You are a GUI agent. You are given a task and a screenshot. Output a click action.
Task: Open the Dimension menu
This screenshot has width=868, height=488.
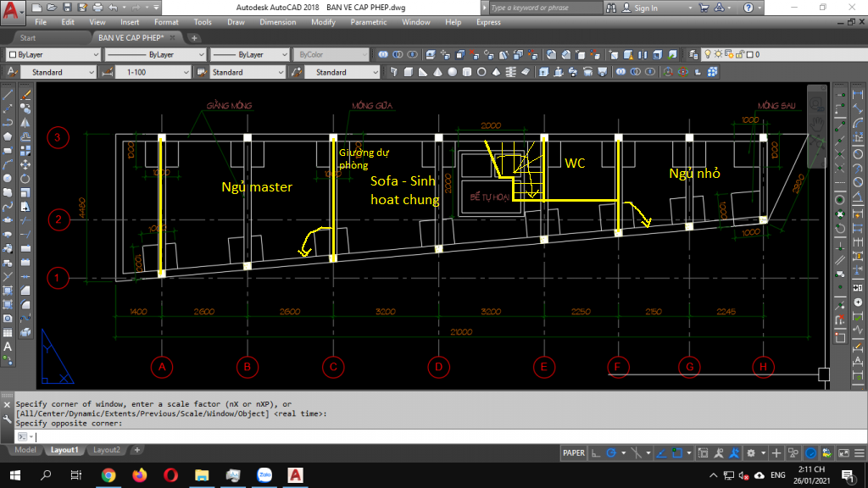(277, 22)
